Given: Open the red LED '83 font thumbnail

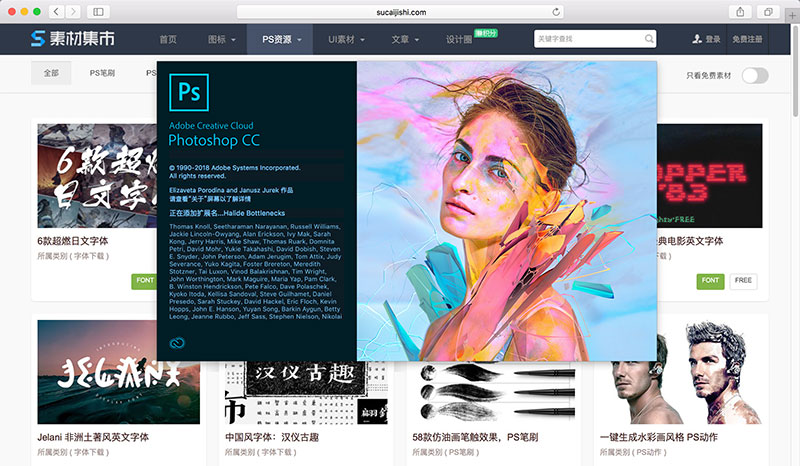Looking at the screenshot, I should pos(710,176).
